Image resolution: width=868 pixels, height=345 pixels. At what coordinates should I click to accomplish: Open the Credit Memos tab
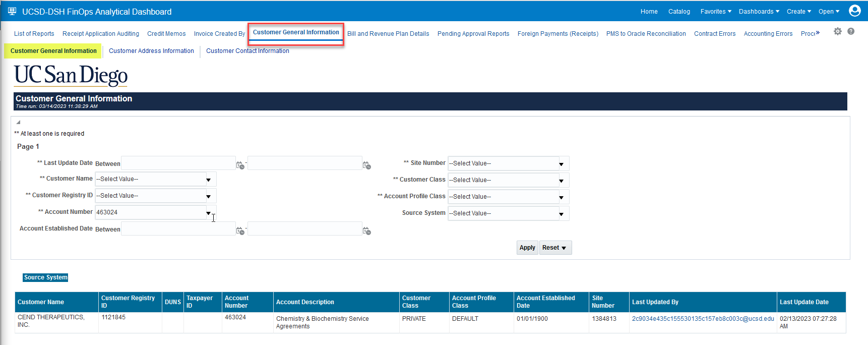pos(166,34)
